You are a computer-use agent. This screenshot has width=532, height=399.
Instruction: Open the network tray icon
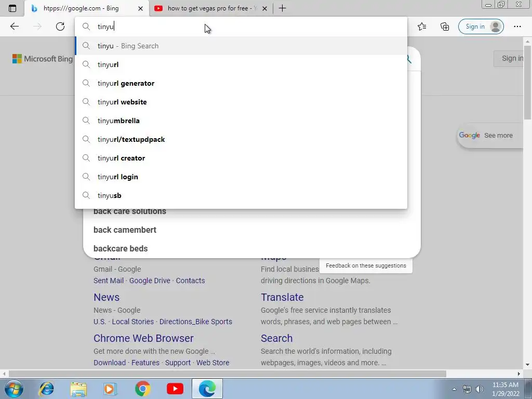[467, 389]
